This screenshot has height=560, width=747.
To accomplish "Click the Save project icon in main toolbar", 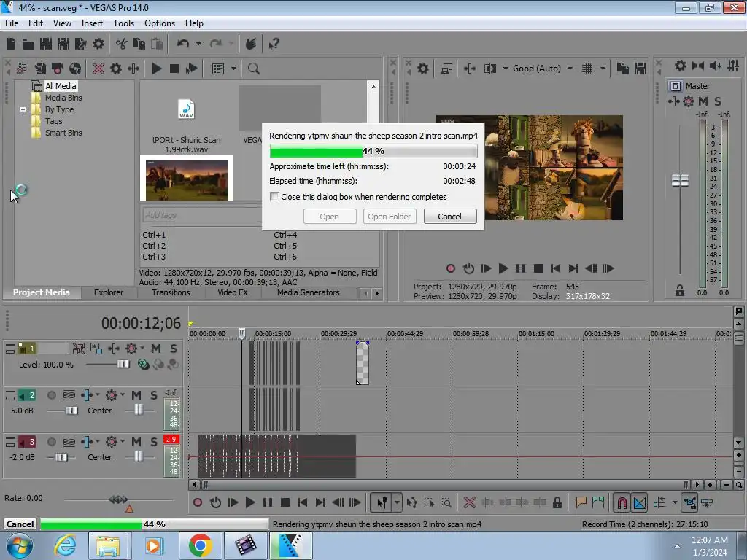I will pyautogui.click(x=46, y=44).
